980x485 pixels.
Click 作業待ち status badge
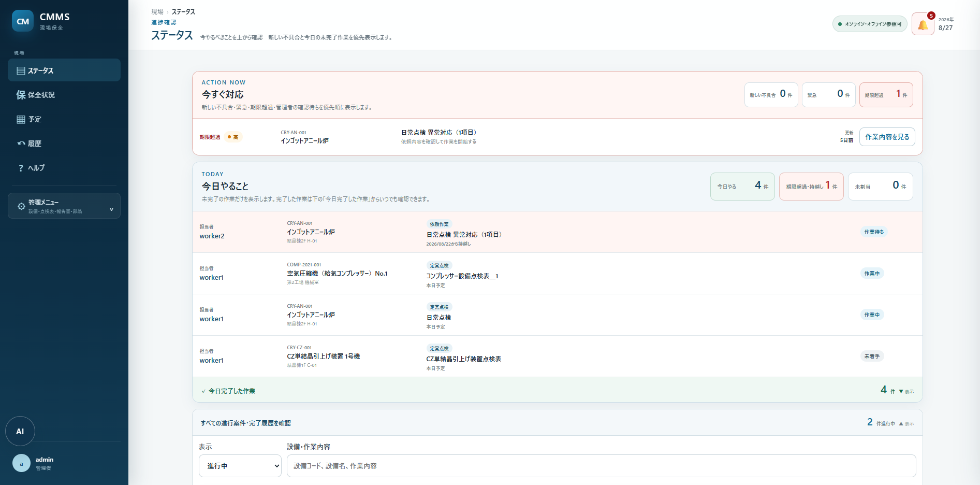point(874,232)
